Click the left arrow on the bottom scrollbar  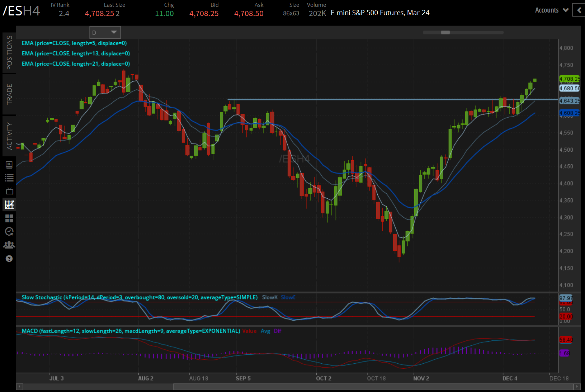20,387
